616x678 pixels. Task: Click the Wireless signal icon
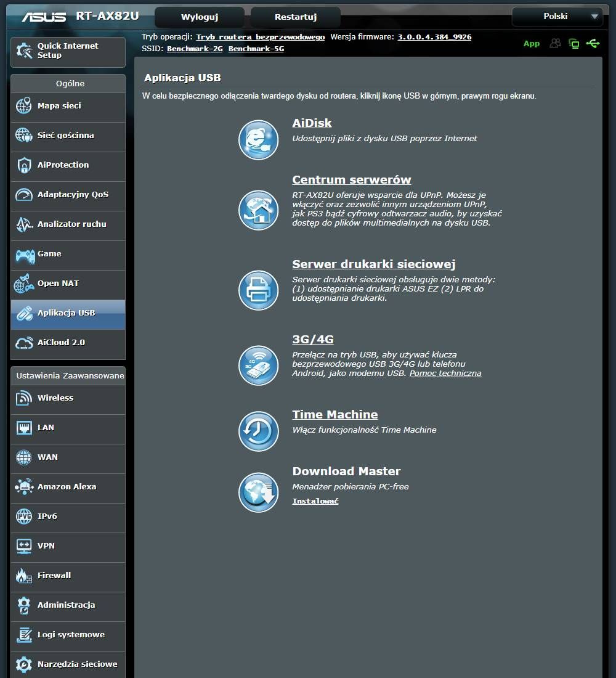[x=24, y=398]
